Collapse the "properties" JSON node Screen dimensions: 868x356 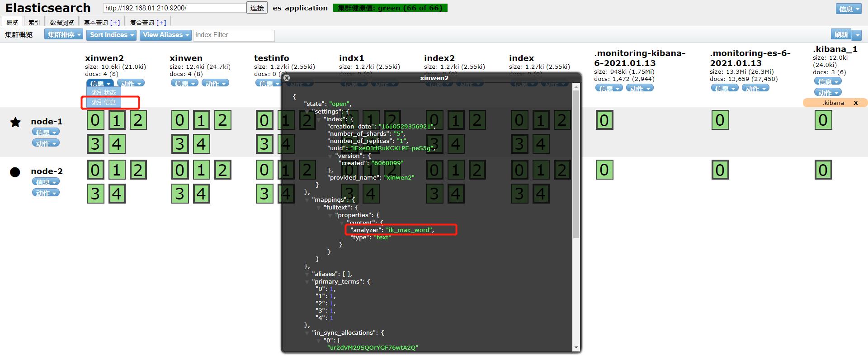coord(330,215)
